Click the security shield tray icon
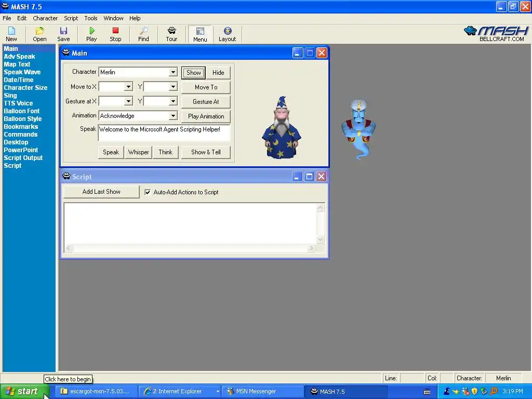Screen dimensions: 532x399 pos(475,391)
